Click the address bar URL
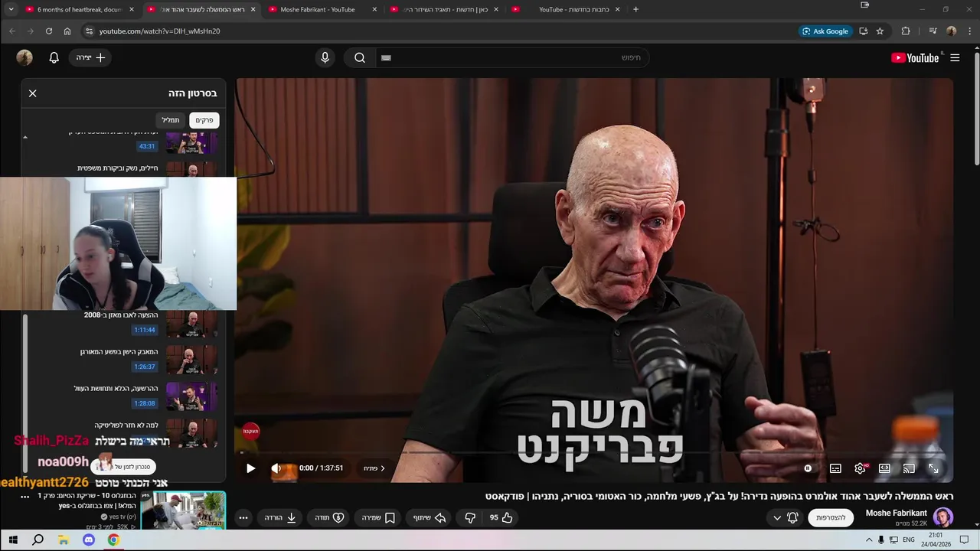Image resolution: width=980 pixels, height=551 pixels. tap(159, 31)
